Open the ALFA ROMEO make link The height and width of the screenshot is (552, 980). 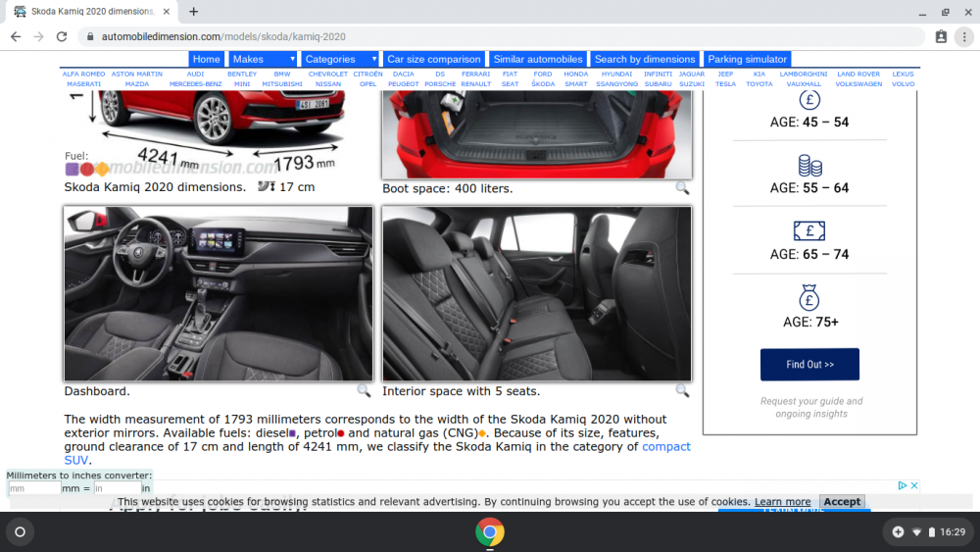click(83, 74)
